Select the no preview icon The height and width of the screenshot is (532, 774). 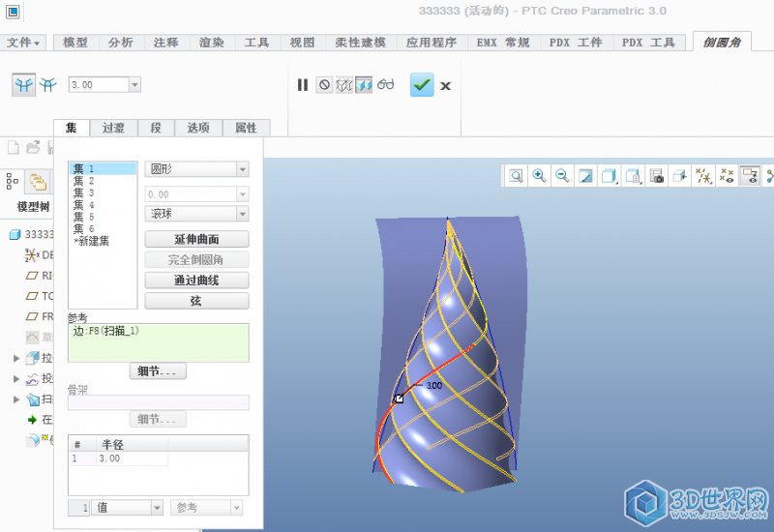324,85
